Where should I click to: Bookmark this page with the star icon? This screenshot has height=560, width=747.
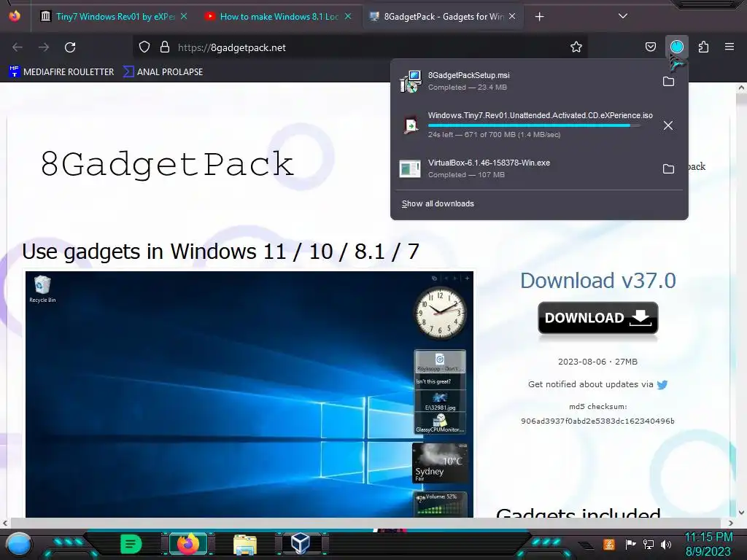tap(576, 47)
